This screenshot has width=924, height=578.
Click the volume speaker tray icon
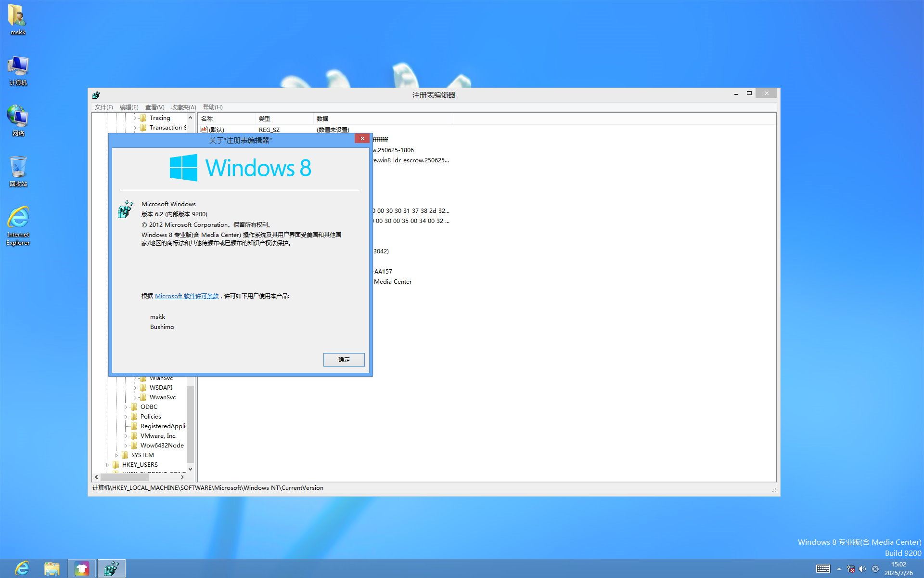click(x=862, y=569)
